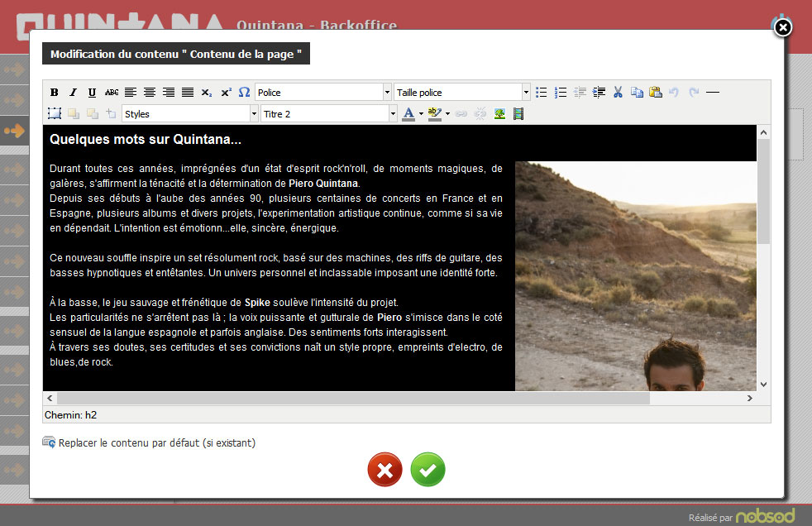Click the editor's horizontal scrollbar right arrow
812x526 pixels.
pyautogui.click(x=749, y=398)
